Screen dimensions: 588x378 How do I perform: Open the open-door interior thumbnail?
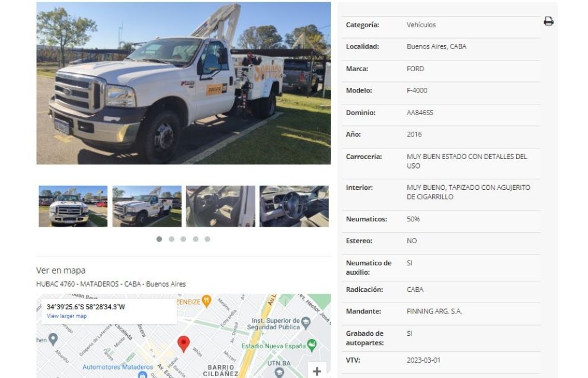click(220, 206)
